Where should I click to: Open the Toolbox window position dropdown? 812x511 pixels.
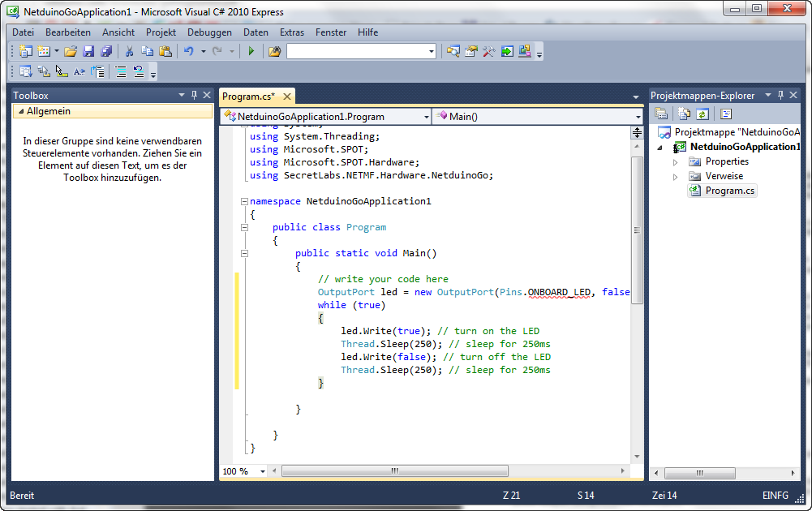pos(182,95)
